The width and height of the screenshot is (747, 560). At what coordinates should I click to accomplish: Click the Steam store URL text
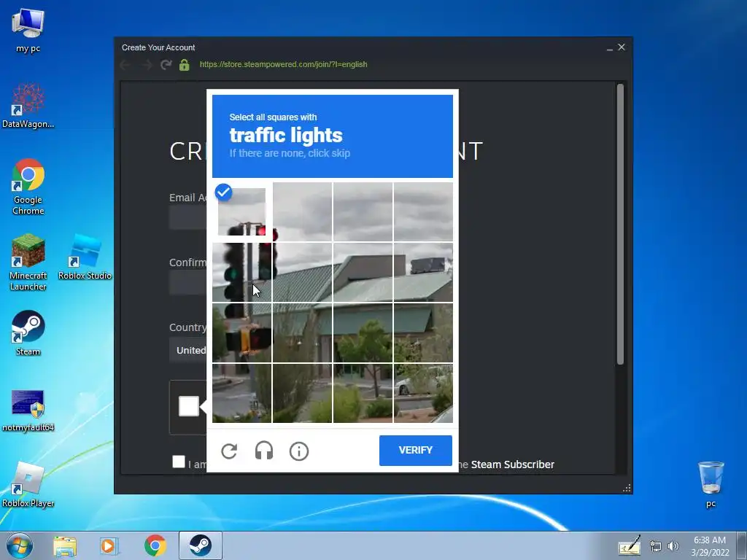click(284, 64)
